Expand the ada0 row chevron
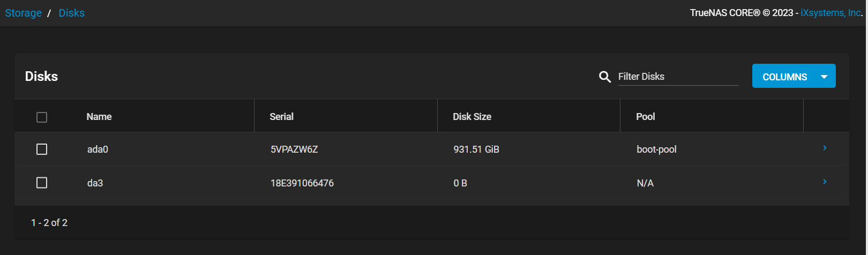Viewport: 868px width, 255px height. (825, 148)
